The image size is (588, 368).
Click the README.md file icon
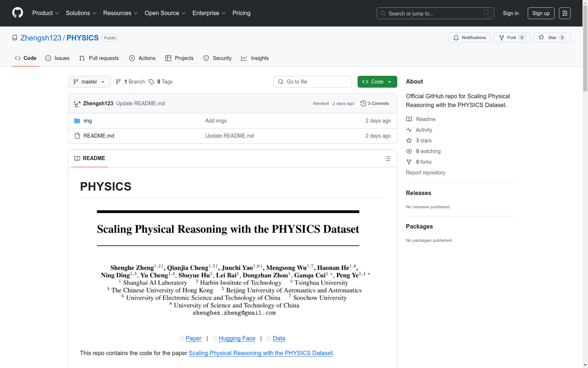[x=77, y=136]
